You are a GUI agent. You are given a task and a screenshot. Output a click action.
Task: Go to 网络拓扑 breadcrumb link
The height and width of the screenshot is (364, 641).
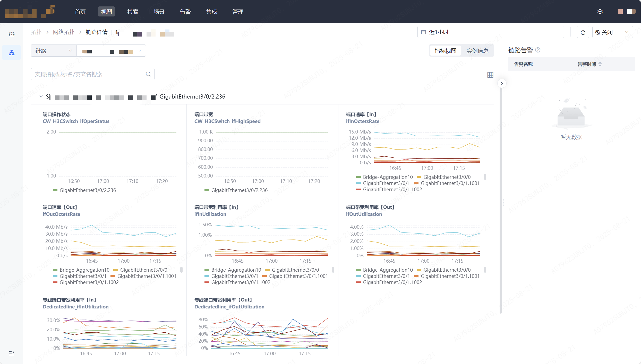64,32
